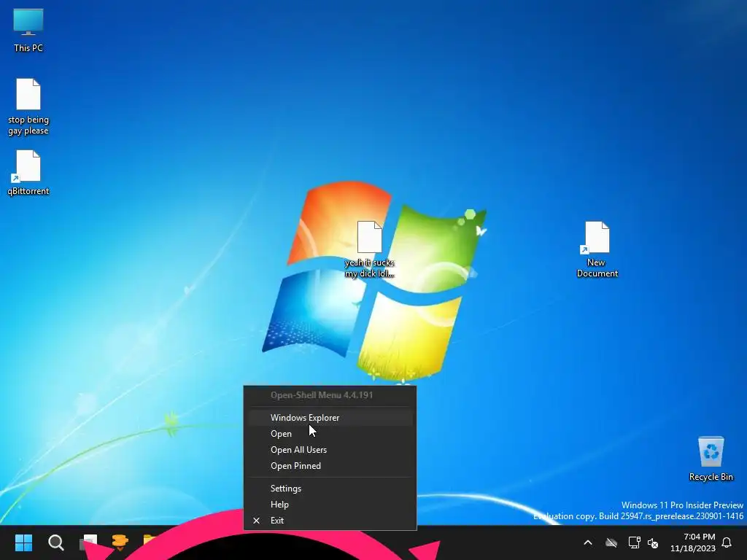Open Settings from Open-Shell menu
The height and width of the screenshot is (560, 747).
pos(330,489)
